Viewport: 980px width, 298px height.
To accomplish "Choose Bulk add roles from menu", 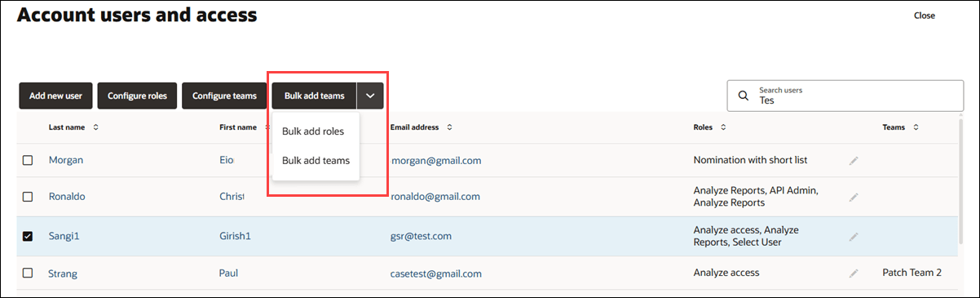I will coord(313,131).
